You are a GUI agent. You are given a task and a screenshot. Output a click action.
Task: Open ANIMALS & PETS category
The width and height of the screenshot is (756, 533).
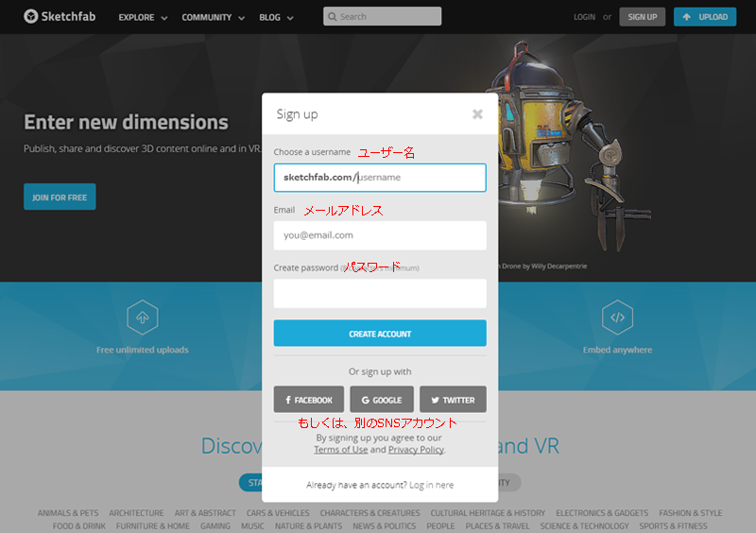click(x=68, y=513)
